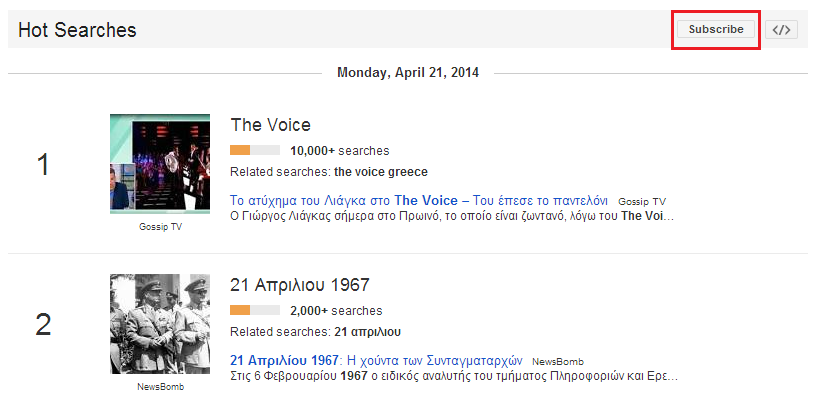This screenshot has height=395, width=817.
Task: Click Gossip TV caption under thumbnail
Action: click(x=160, y=227)
